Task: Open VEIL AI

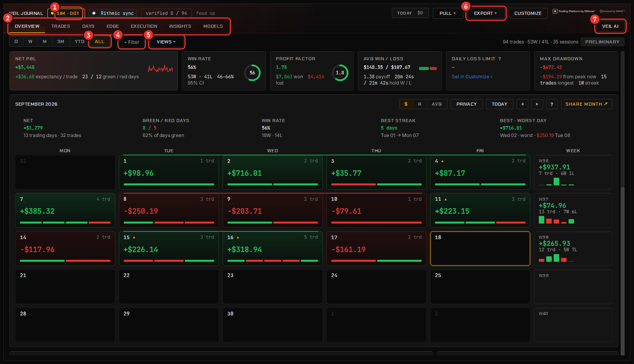Action: [610, 26]
